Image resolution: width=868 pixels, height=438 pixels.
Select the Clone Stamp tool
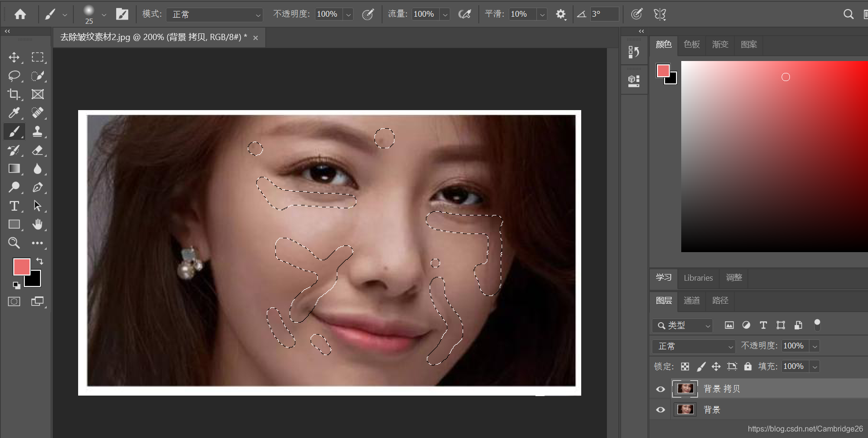[x=38, y=132]
